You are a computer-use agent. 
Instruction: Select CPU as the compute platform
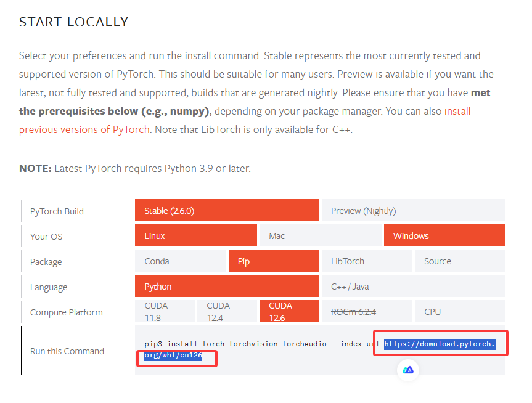(x=459, y=311)
